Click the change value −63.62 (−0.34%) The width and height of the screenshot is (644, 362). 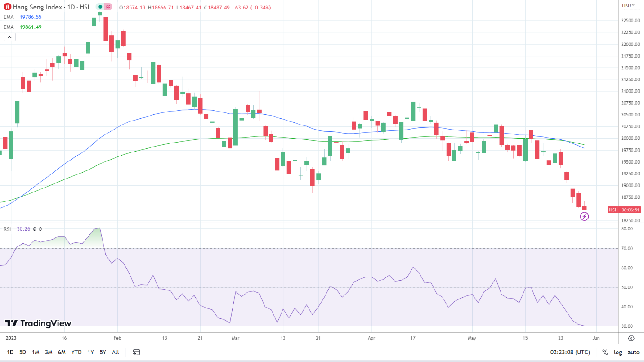(x=251, y=8)
